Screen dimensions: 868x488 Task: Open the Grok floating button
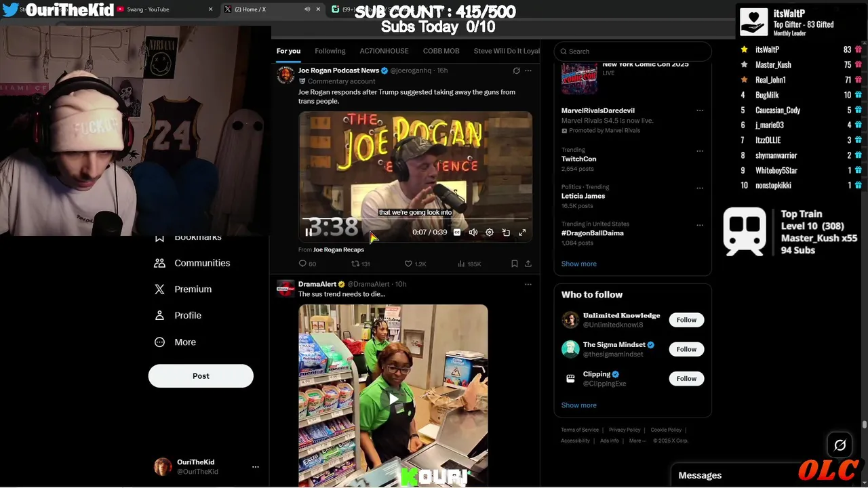point(840,445)
